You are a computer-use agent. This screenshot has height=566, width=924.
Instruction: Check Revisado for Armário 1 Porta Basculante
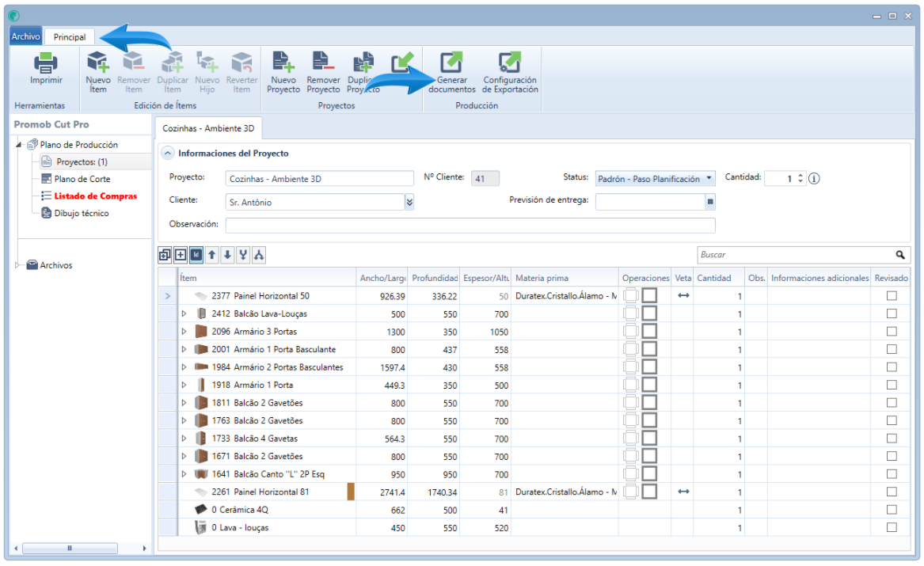(x=892, y=349)
